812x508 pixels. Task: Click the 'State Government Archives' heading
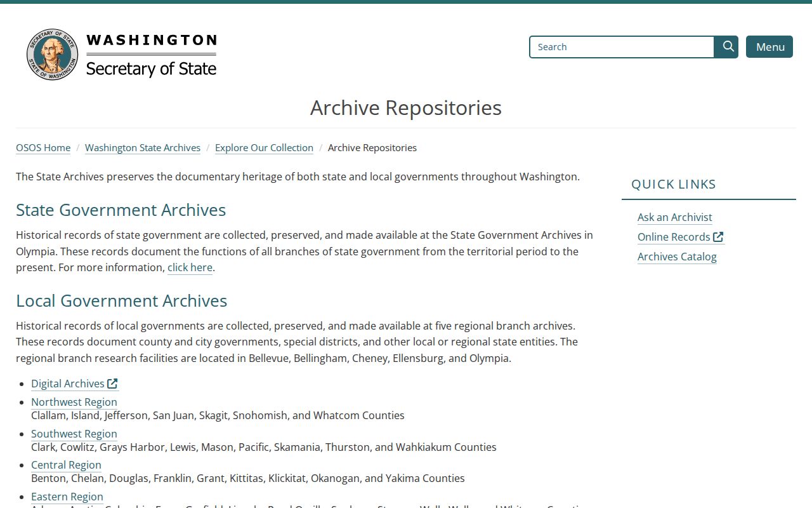point(121,210)
